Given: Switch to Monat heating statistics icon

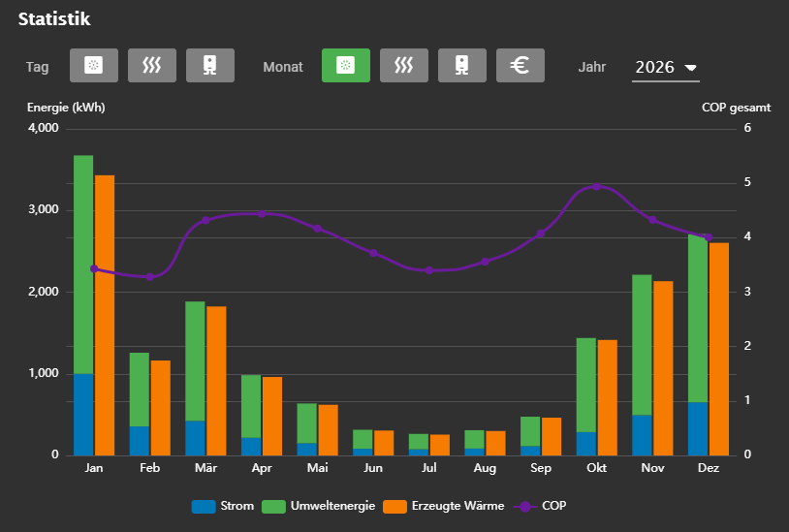Looking at the screenshot, I should (x=404, y=65).
